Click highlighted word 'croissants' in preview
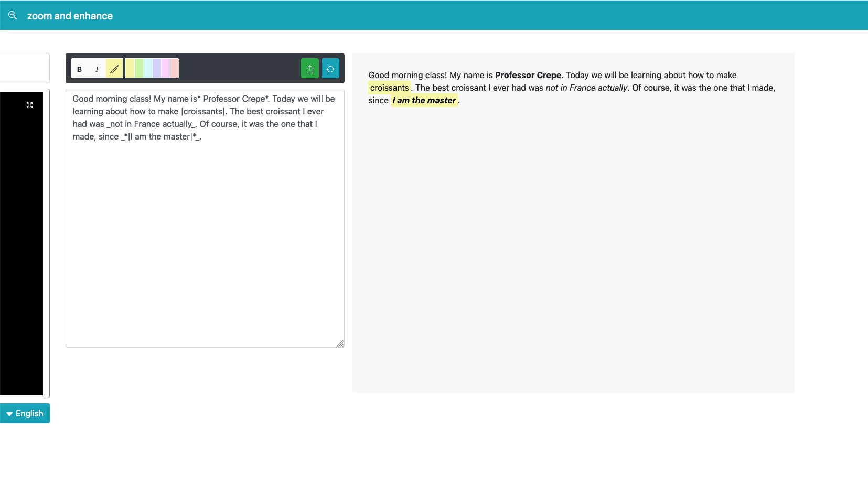Image resolution: width=868 pixels, height=504 pixels. (x=389, y=88)
